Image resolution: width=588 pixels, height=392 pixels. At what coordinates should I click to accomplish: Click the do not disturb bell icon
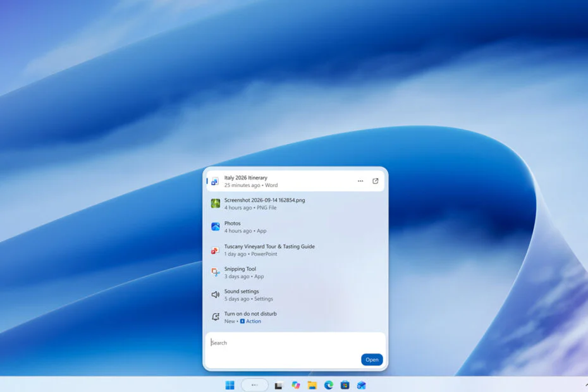pos(215,317)
